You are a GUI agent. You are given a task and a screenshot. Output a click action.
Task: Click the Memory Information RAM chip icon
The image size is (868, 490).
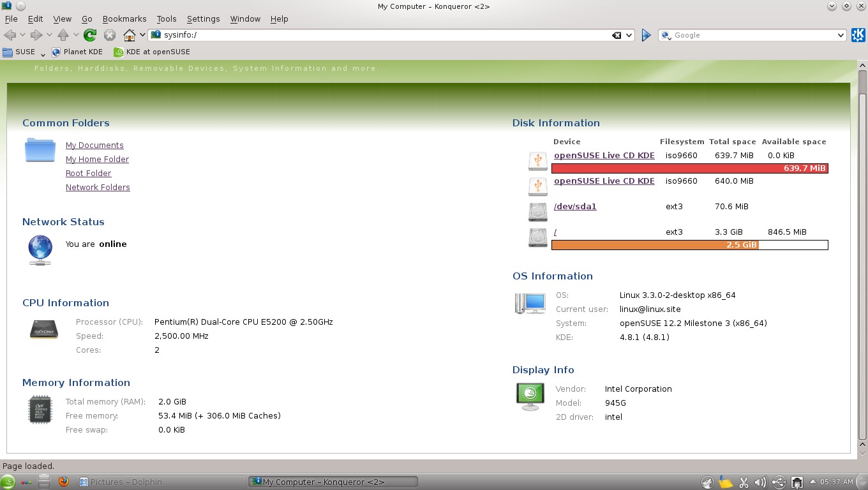[40, 409]
